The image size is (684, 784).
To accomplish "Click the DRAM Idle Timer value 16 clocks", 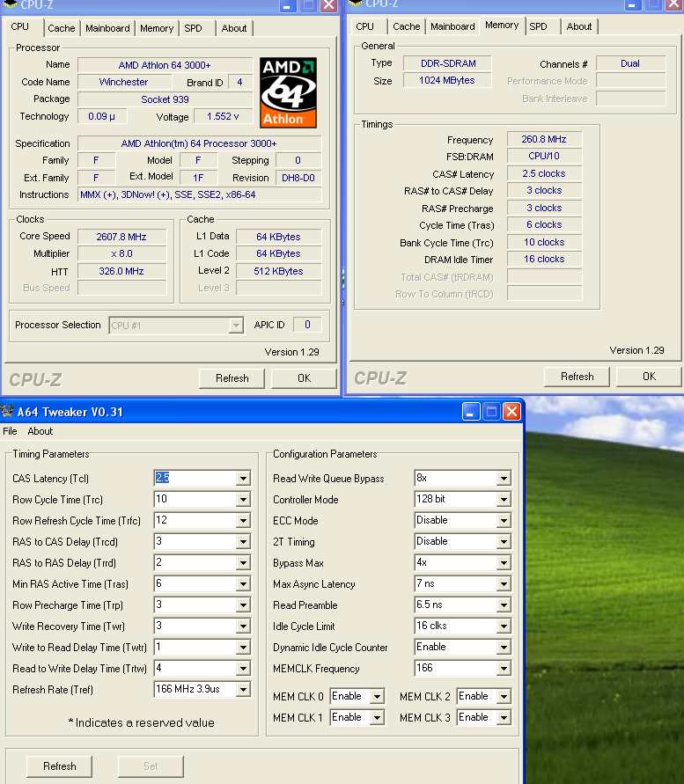I will [544, 259].
